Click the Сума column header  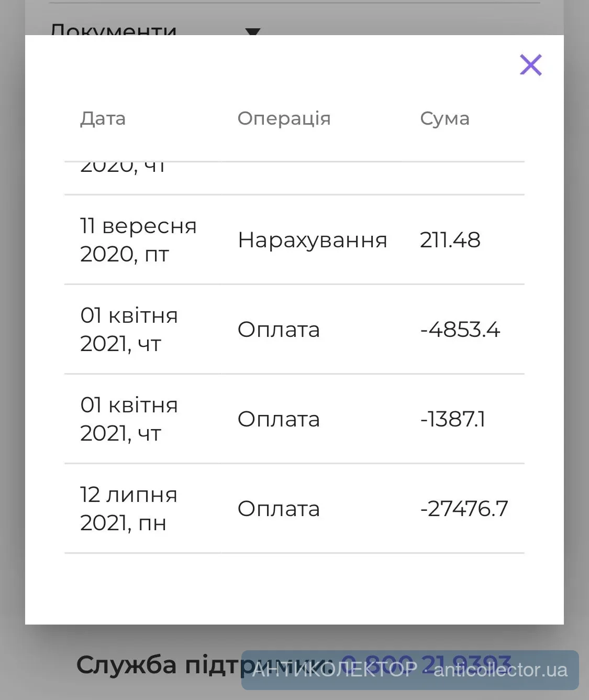pyautogui.click(x=444, y=118)
